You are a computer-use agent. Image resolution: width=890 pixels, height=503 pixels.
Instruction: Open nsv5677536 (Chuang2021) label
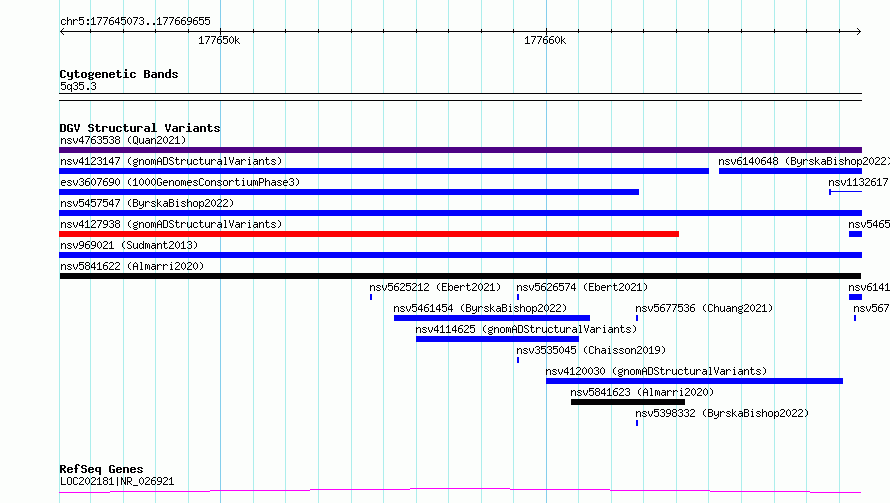click(704, 308)
